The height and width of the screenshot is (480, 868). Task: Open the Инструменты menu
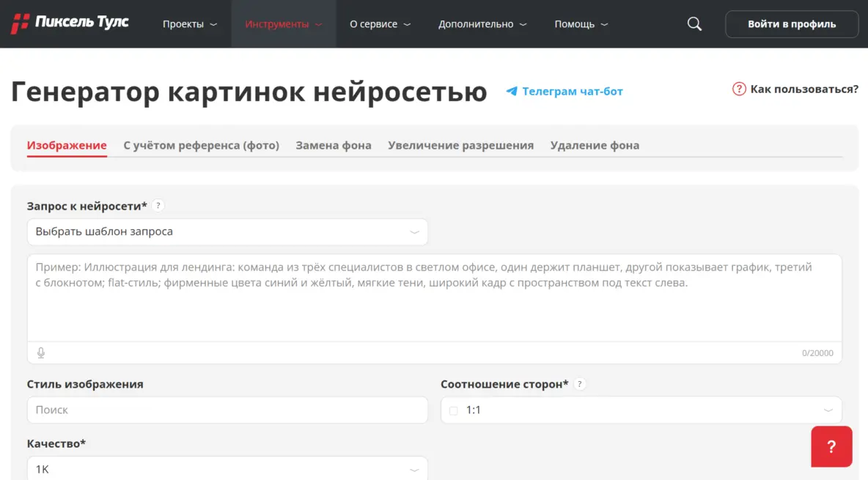[x=284, y=24]
